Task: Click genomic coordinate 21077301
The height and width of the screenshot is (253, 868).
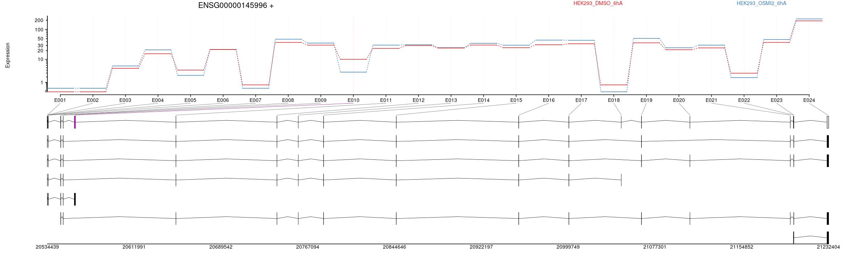Action: (655, 247)
